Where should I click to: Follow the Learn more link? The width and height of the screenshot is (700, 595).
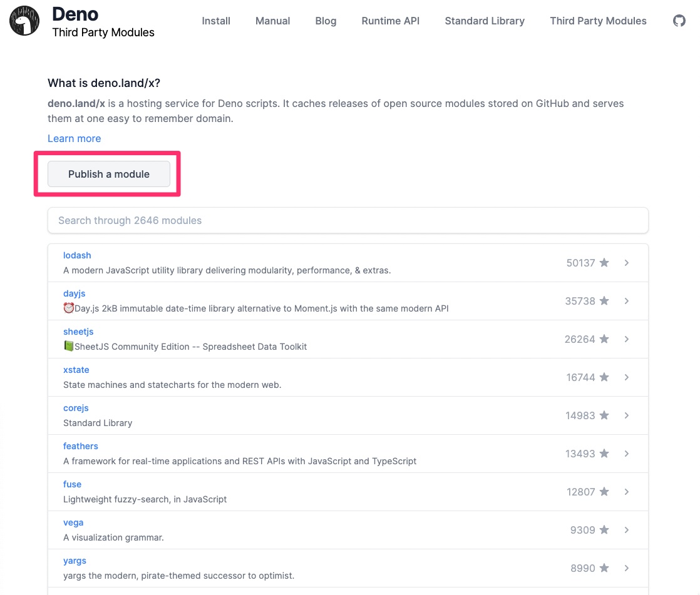coord(74,138)
